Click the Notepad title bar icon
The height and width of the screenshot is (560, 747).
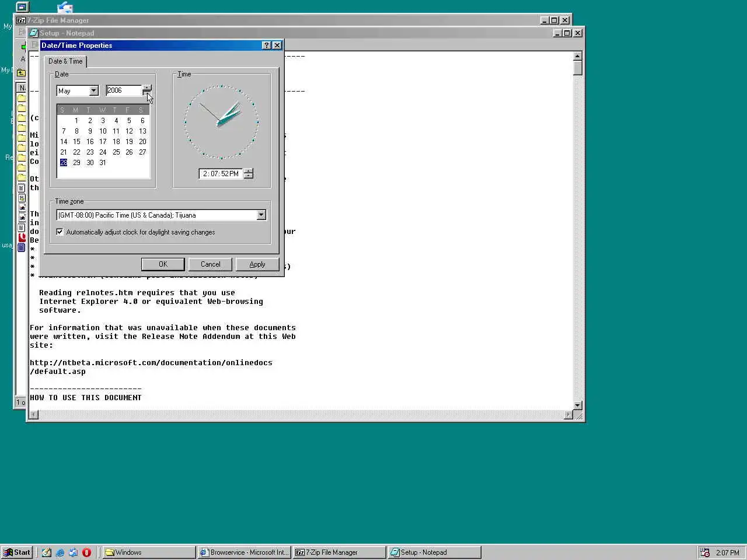click(x=34, y=33)
